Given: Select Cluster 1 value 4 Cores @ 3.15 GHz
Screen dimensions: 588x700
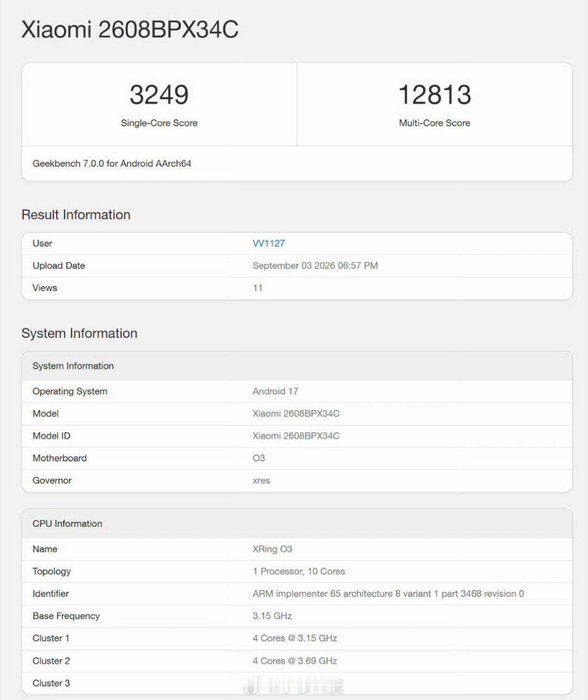Looking at the screenshot, I should pos(295,638).
